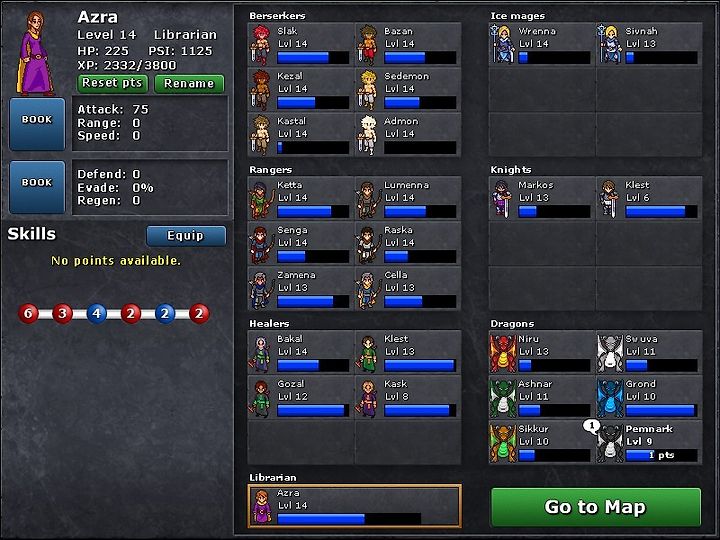This screenshot has width=720, height=540.
Task: Select the red dragon Niru portrait
Action: [x=503, y=353]
